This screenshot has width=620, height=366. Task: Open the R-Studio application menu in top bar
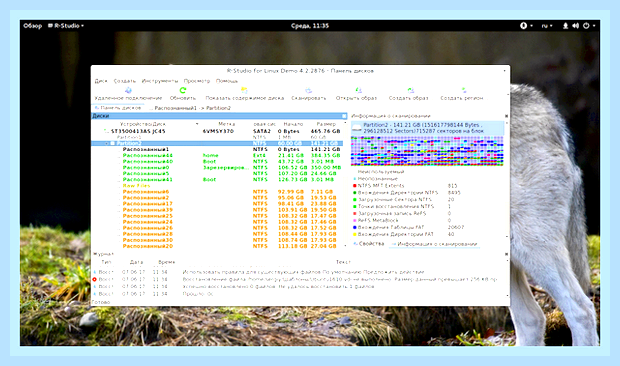click(66, 26)
